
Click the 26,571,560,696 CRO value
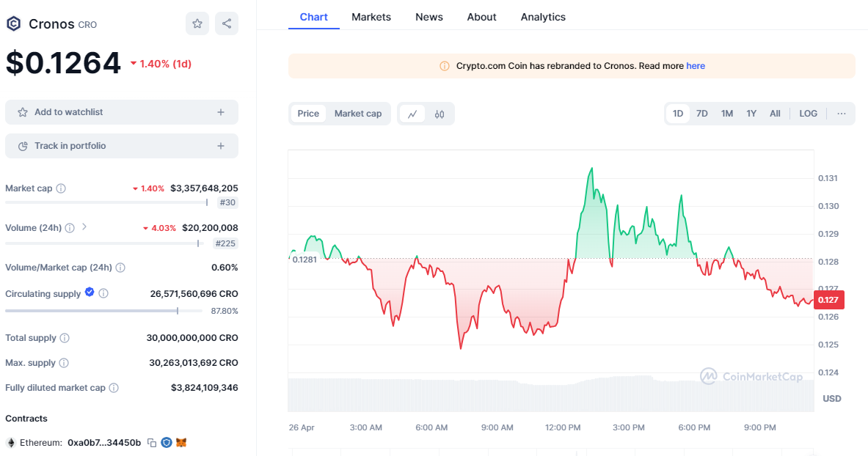click(194, 294)
